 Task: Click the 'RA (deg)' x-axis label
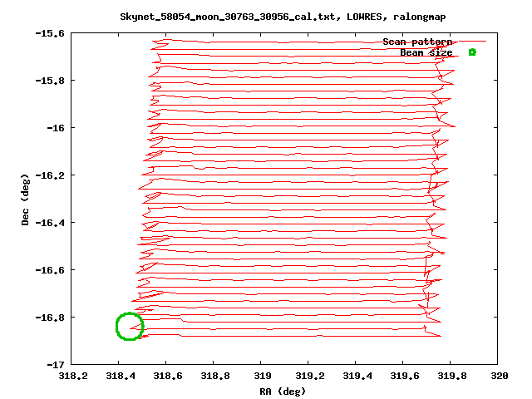(x=283, y=392)
